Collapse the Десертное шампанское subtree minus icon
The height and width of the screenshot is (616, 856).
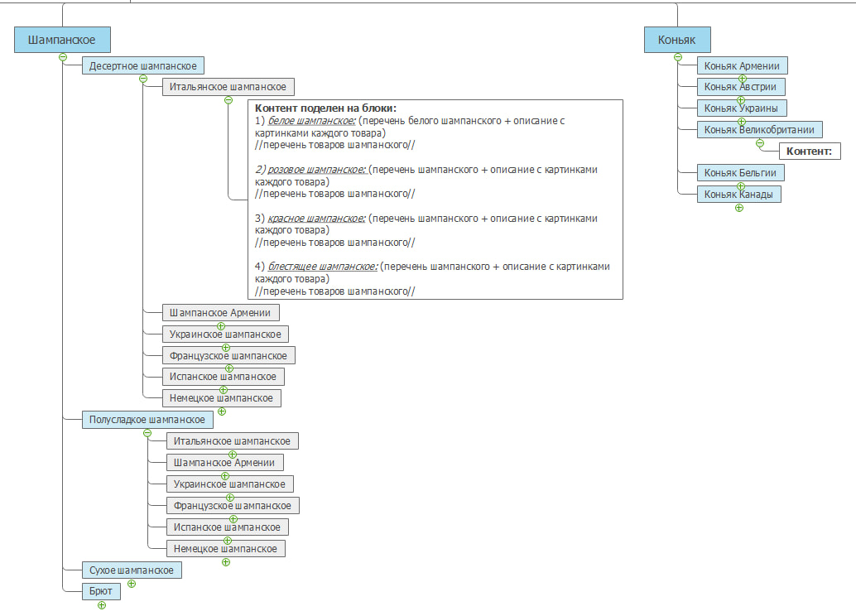click(143, 79)
